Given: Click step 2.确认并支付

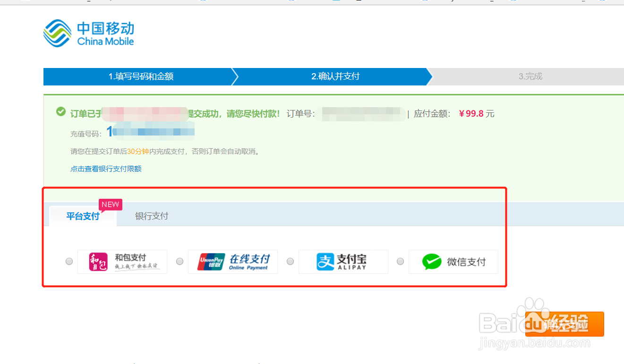Looking at the screenshot, I should click(335, 76).
